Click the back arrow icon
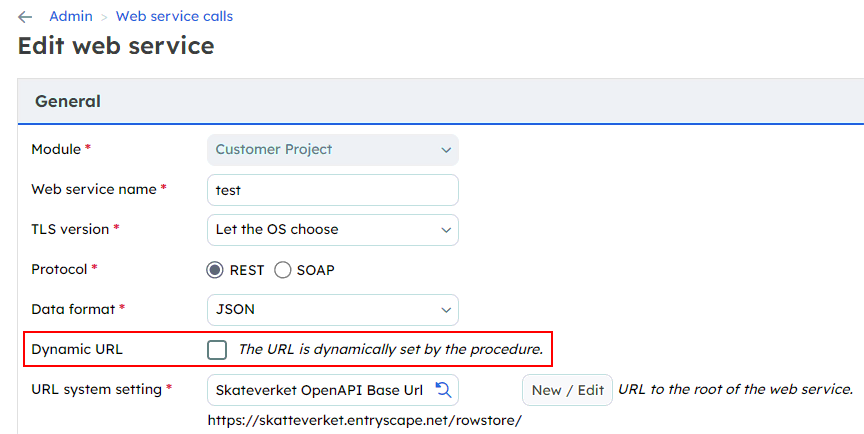The image size is (864, 434). click(25, 17)
